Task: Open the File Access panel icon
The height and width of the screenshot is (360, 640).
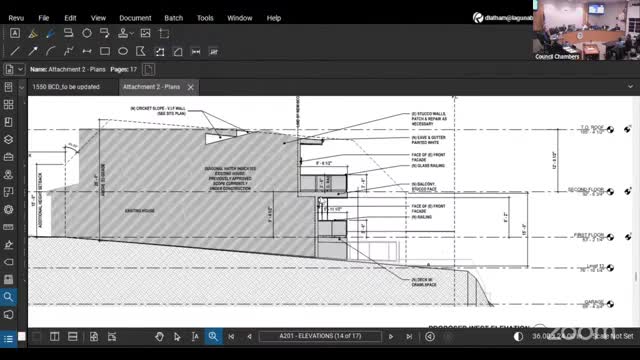Action: pyautogui.click(x=9, y=87)
